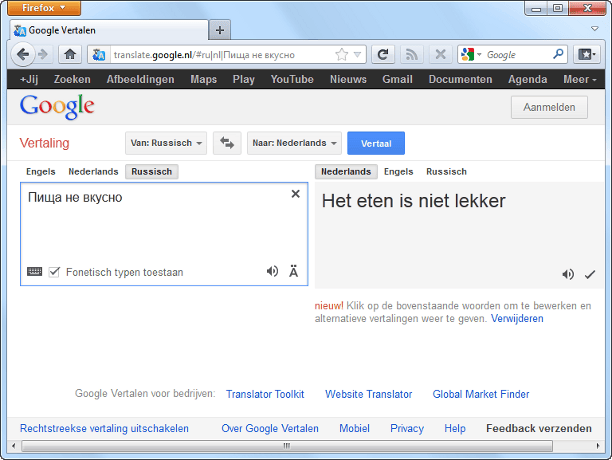The image size is (612, 460).
Task: Open the Global Market Finder link
Action: (481, 394)
